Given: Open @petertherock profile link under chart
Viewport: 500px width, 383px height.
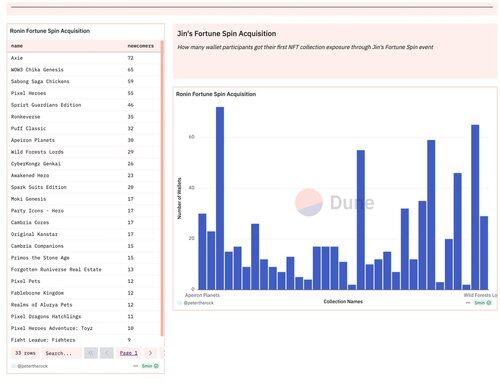Looking at the screenshot, I should [x=199, y=303].
